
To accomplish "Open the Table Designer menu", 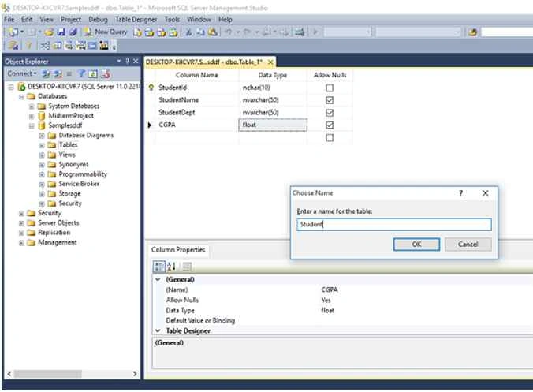I will point(136,20).
